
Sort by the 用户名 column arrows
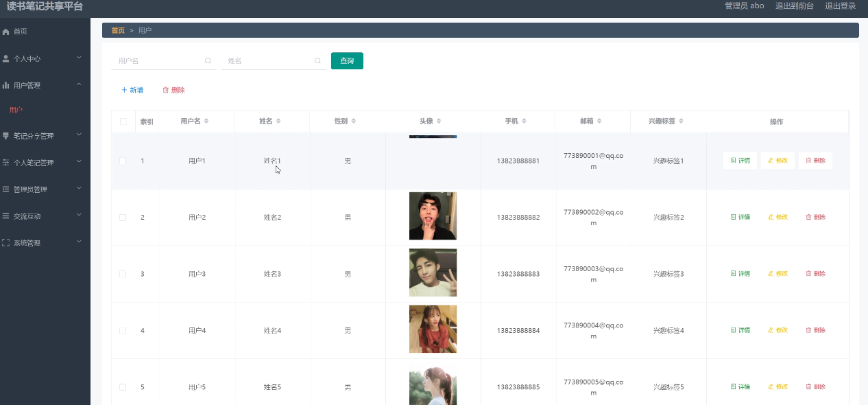click(206, 121)
